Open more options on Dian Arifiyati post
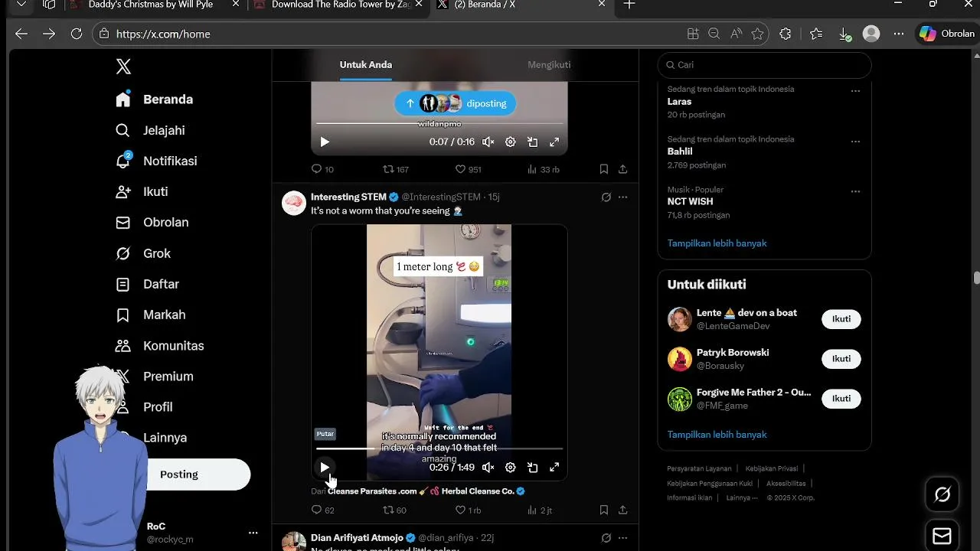This screenshot has height=551, width=980. (623, 538)
